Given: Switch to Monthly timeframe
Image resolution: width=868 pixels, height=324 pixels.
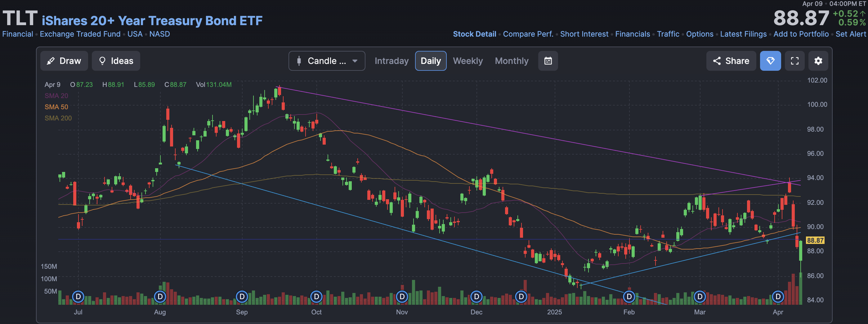Looking at the screenshot, I should 512,61.
